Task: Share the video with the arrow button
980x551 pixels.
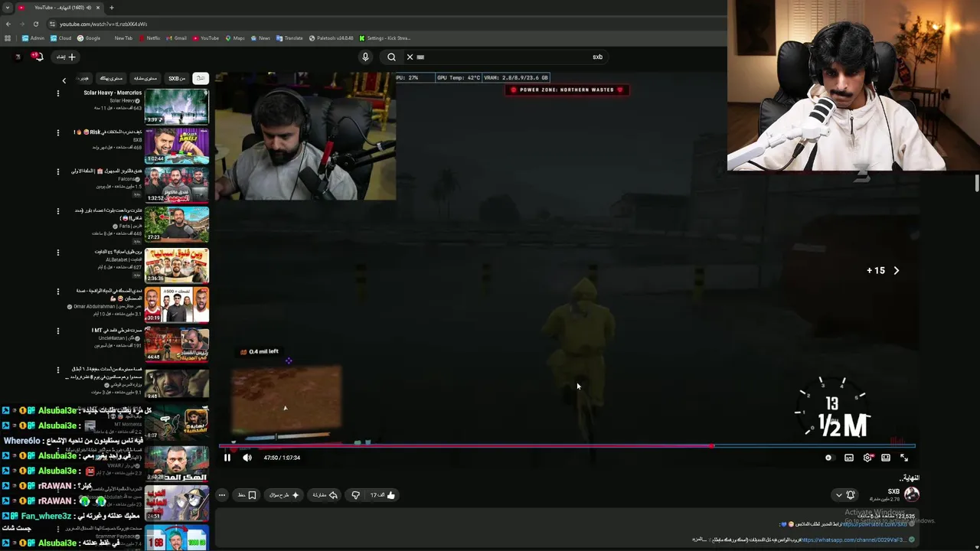Action: (x=325, y=495)
